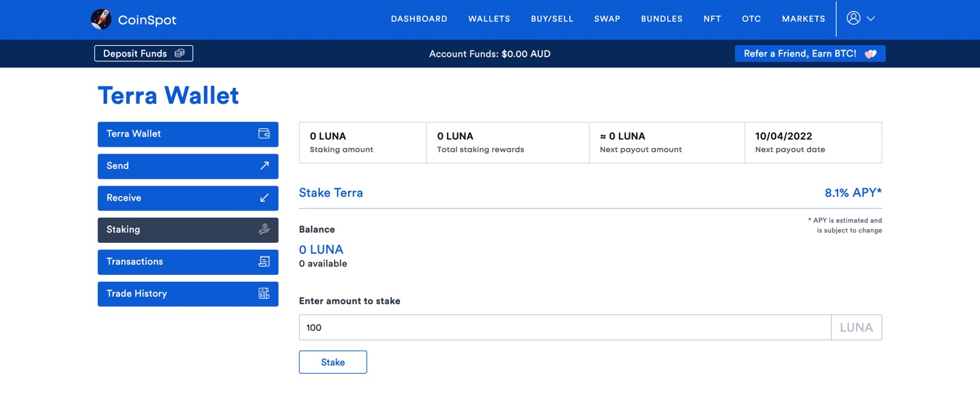Viewport: 980px width, 412px height.
Task: Click the Terra Wallet page title
Action: click(169, 95)
